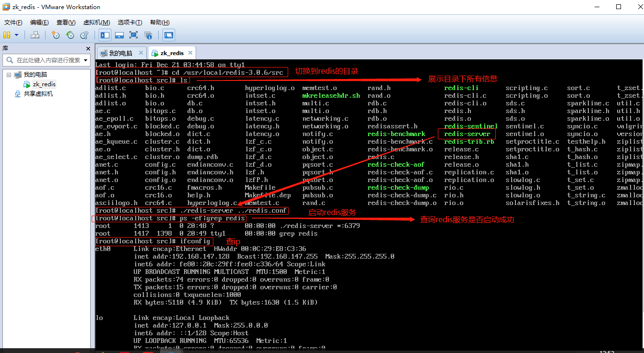Close the zk_redis tab
644x353 pixels.
190,53
